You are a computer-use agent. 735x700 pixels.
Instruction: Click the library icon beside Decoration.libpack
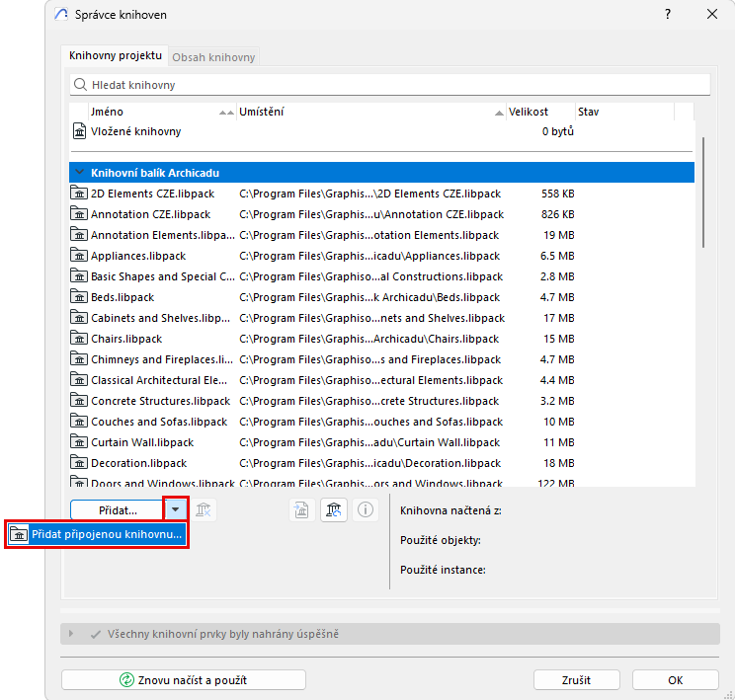coord(79,462)
